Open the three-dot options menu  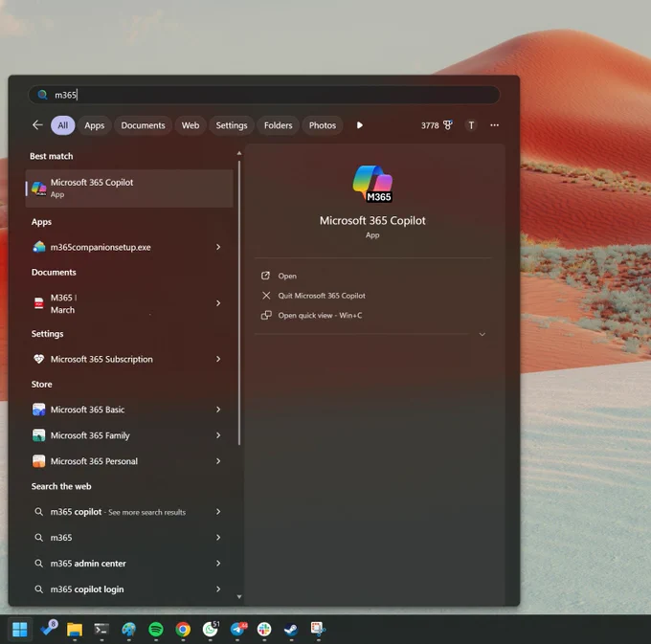494,125
